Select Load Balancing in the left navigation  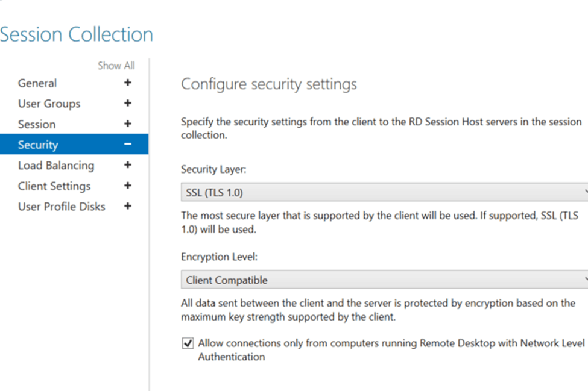(x=55, y=165)
